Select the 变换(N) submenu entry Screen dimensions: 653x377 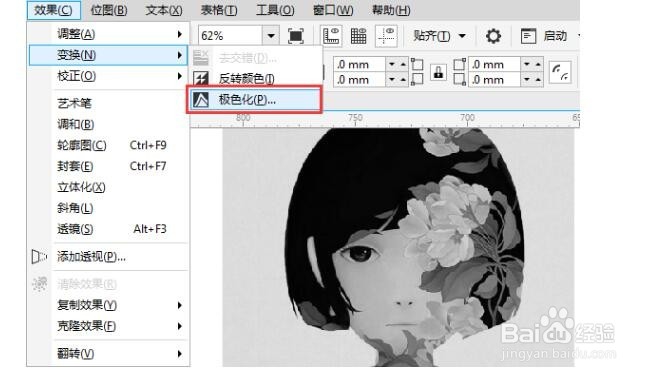tap(108, 55)
